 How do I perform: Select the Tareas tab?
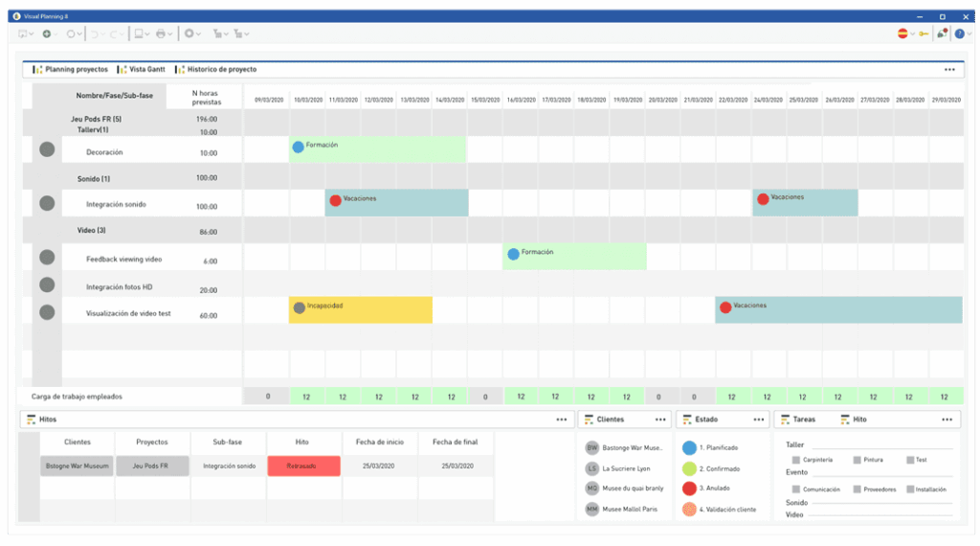click(797, 420)
